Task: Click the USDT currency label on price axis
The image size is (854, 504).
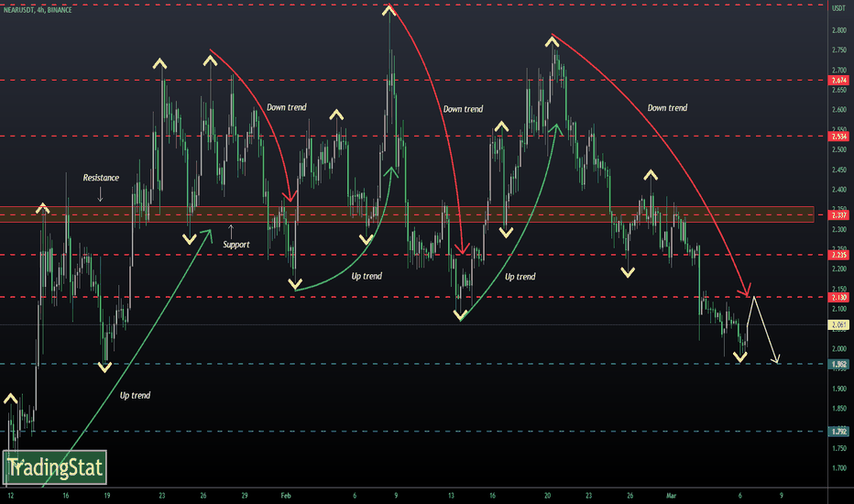Action: pyautogui.click(x=839, y=8)
